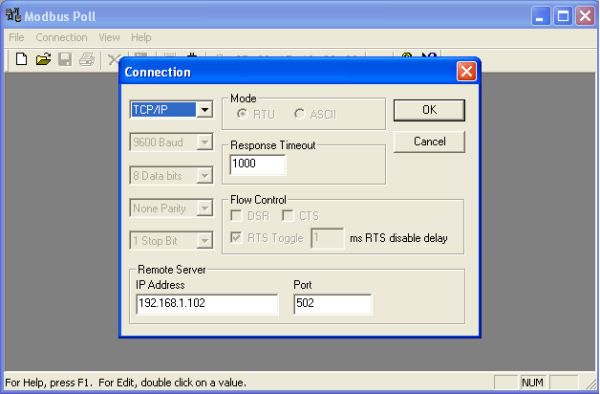The image size is (600, 394).
Task: Minimize the Modbus Poll window
Action: pos(540,16)
